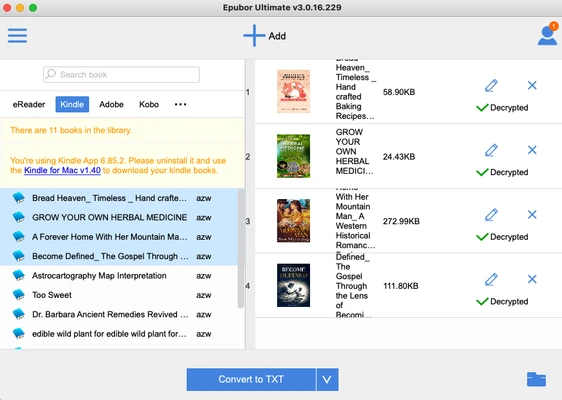Click book icon beside GROW YOUR OWN HERBAL MEDICINE

pos(19,217)
